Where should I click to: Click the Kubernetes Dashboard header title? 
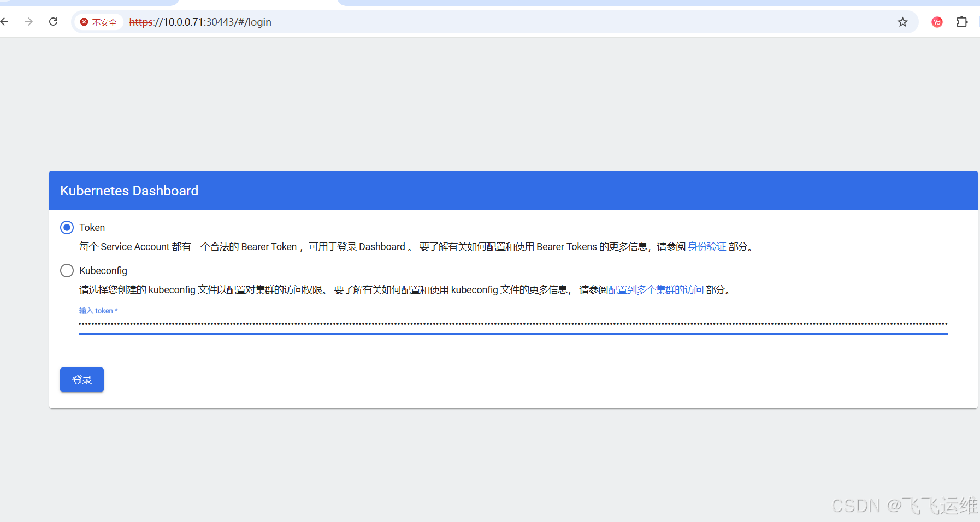click(x=129, y=191)
